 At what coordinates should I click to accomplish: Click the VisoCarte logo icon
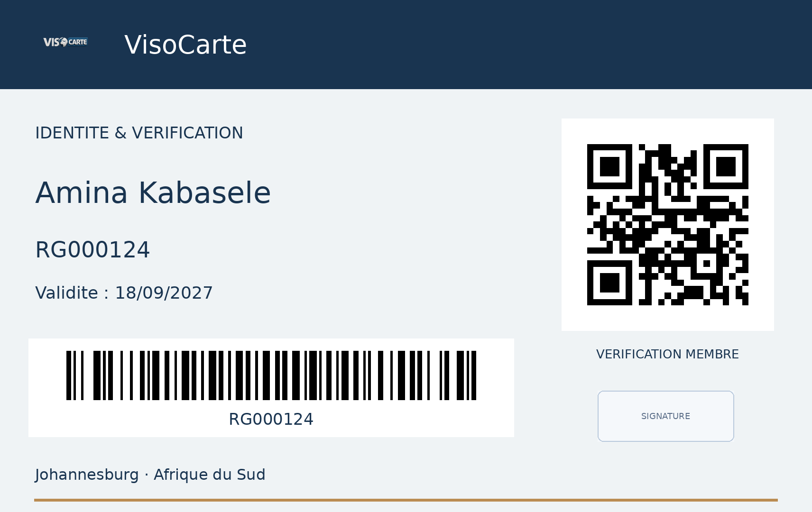(65, 42)
